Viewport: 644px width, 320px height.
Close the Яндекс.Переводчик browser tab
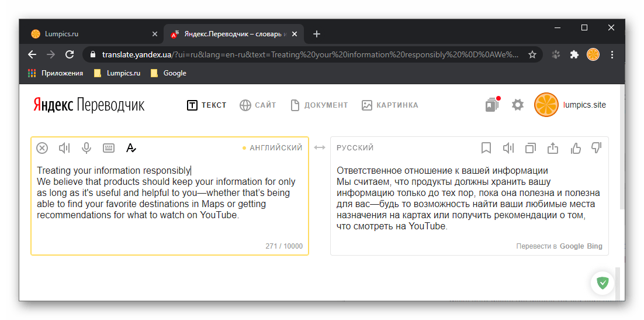(x=295, y=34)
